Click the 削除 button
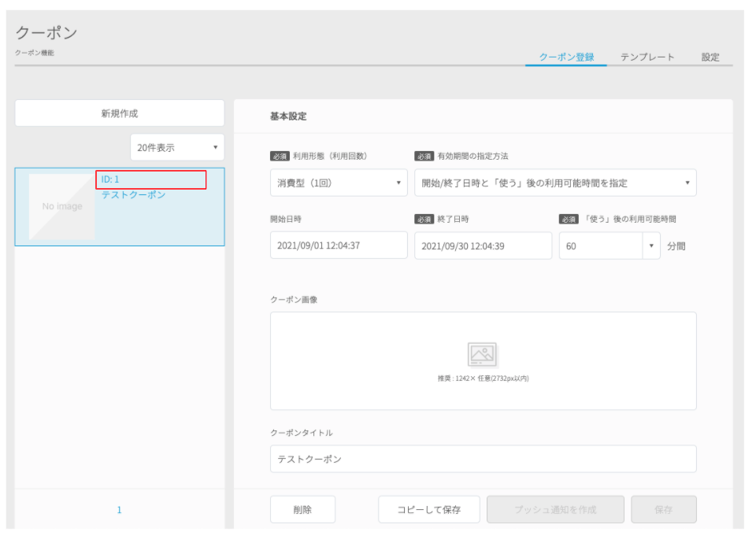 click(302, 510)
